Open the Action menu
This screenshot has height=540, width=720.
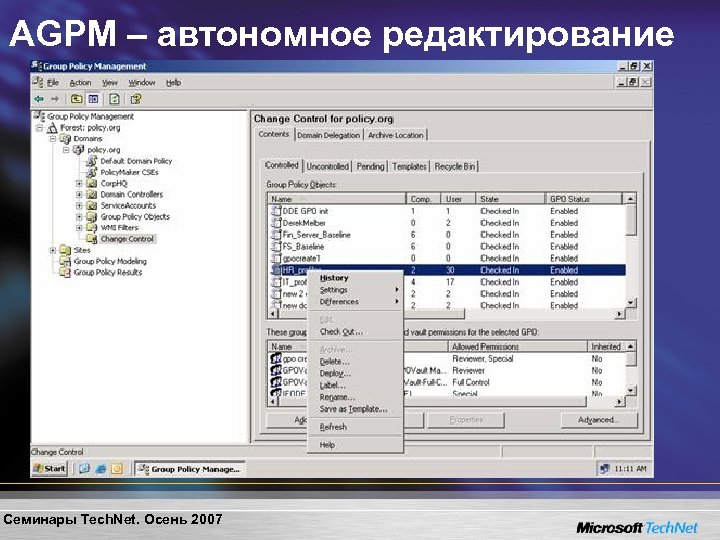pos(80,83)
